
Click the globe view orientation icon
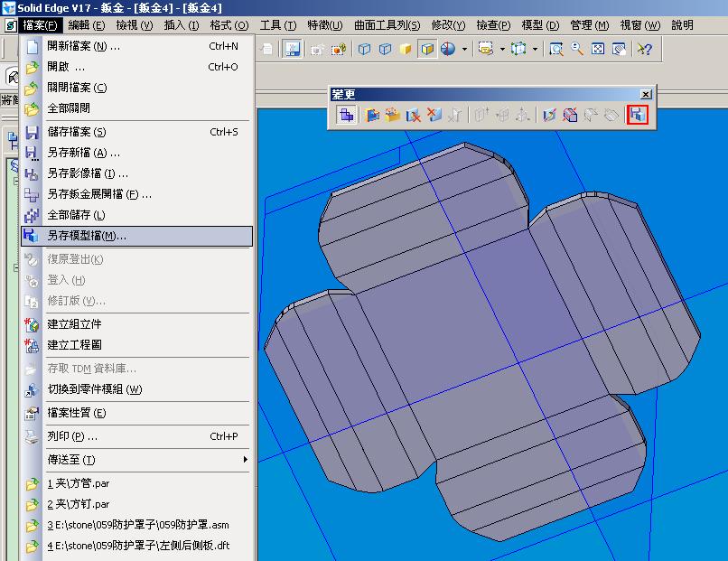pos(448,49)
